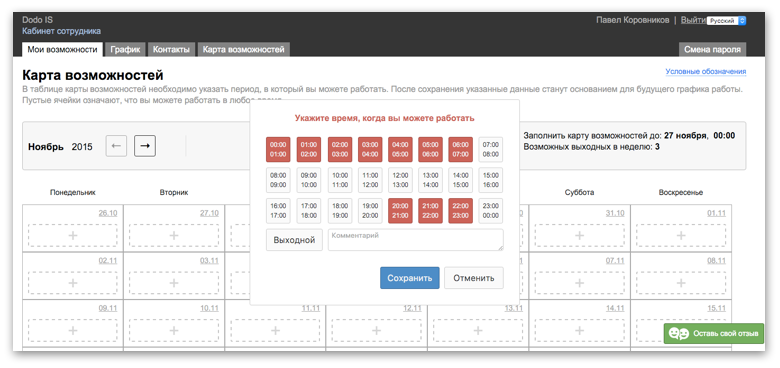Go to next month with right arrow
Viewport: 780px width, 368px height.
pyautogui.click(x=145, y=146)
